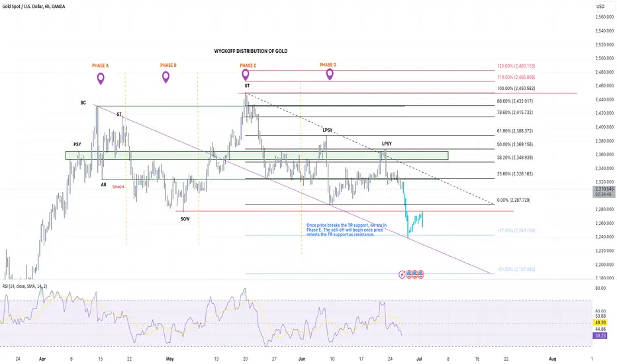Select the WYCKOFF DISTRIBUTION OF GOLD title text
This screenshot has width=617, height=364.
point(251,51)
